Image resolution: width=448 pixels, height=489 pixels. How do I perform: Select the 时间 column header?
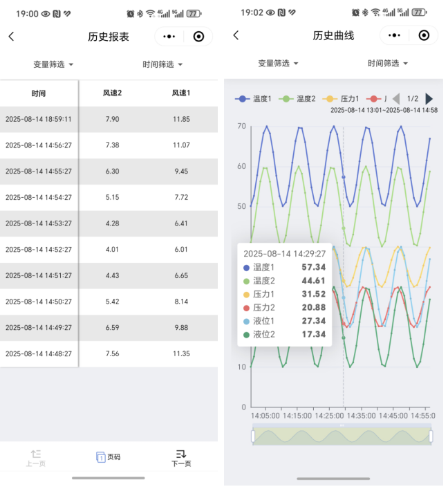point(39,93)
